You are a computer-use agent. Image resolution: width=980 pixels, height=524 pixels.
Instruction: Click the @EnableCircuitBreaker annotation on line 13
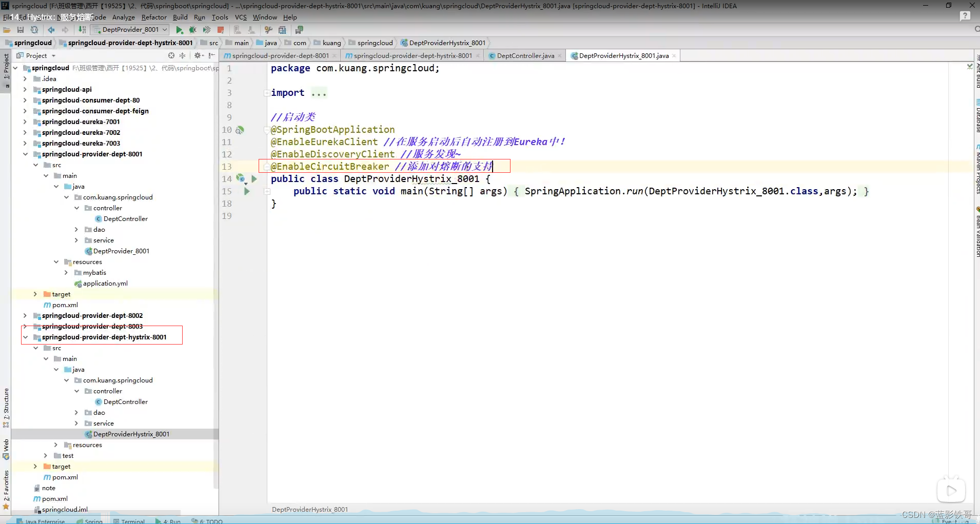(330, 167)
